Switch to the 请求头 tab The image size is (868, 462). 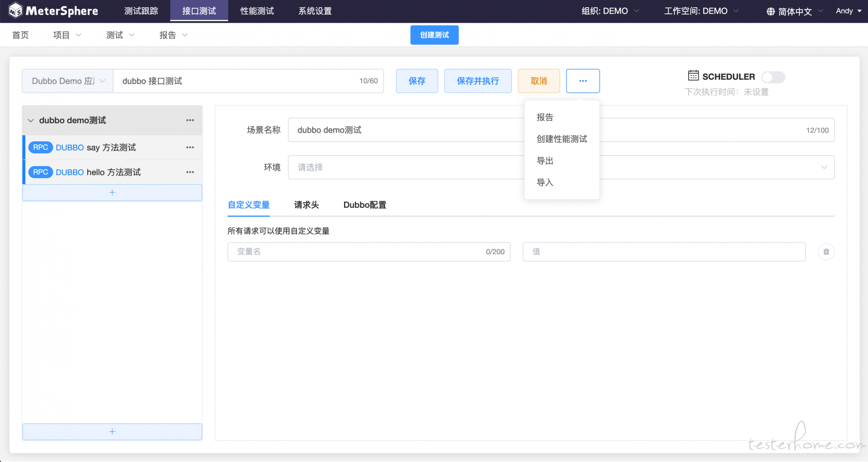coord(307,205)
